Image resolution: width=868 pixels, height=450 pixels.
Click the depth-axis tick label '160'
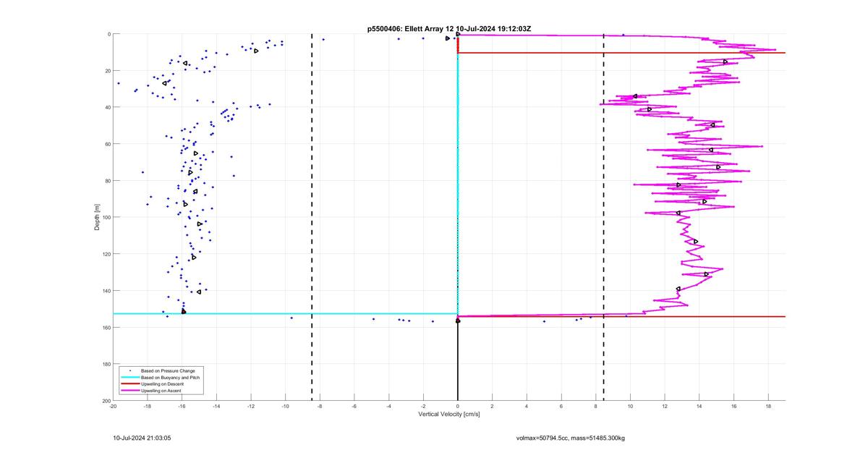point(105,327)
